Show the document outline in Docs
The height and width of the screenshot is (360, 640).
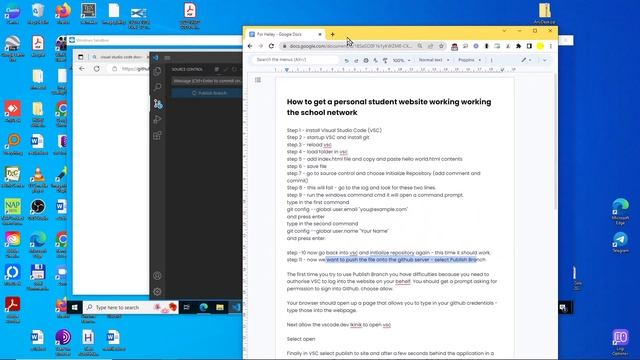pyautogui.click(x=258, y=80)
